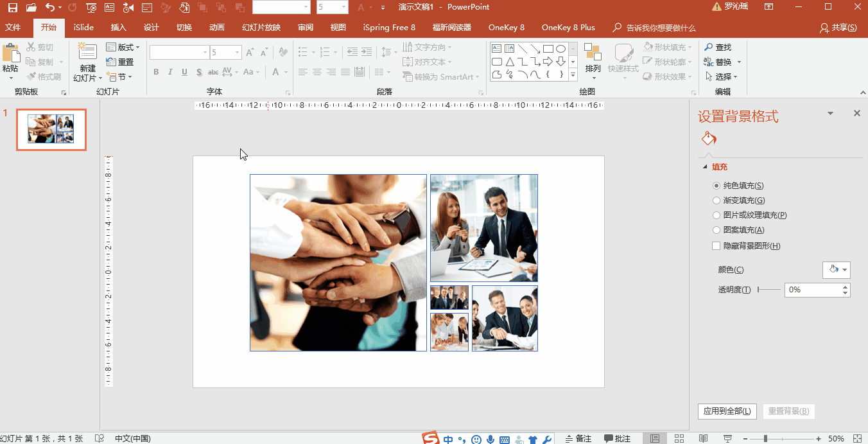Screen dimensions: 868x444
Task: Click the 查找 (Find) icon
Action: click(709, 48)
